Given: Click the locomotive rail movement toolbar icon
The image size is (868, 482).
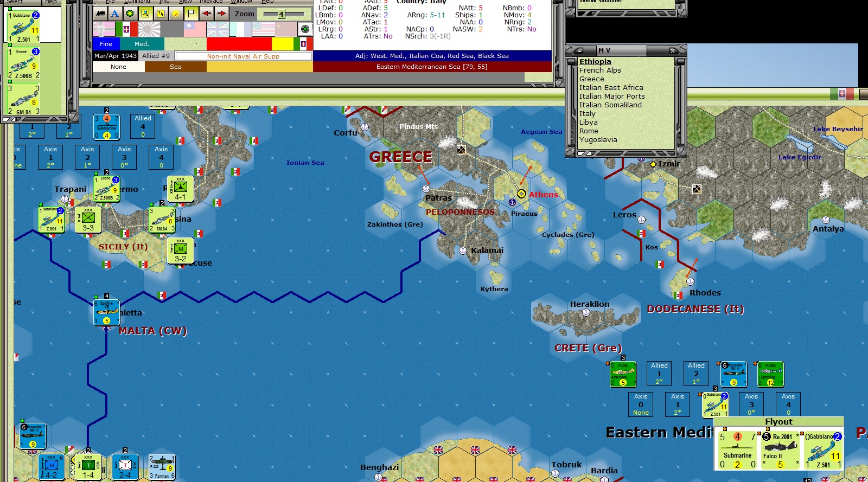Looking at the screenshot, I should pyautogui.click(x=100, y=14).
